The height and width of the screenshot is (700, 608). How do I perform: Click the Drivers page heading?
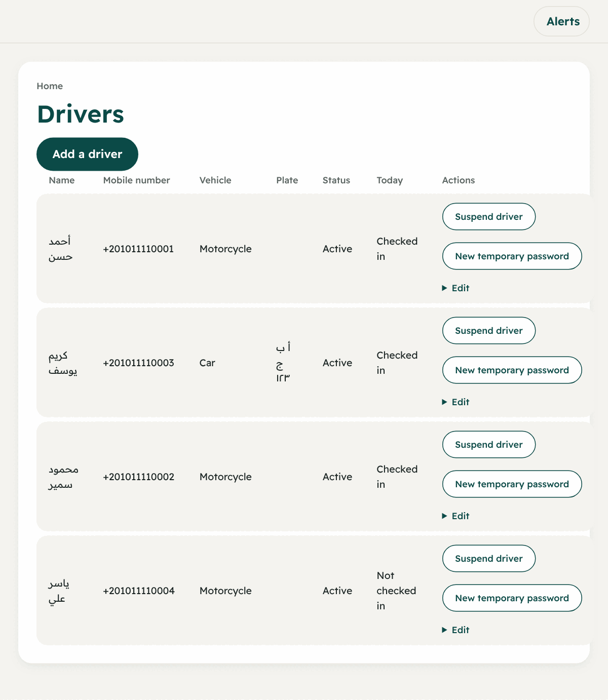point(81,114)
